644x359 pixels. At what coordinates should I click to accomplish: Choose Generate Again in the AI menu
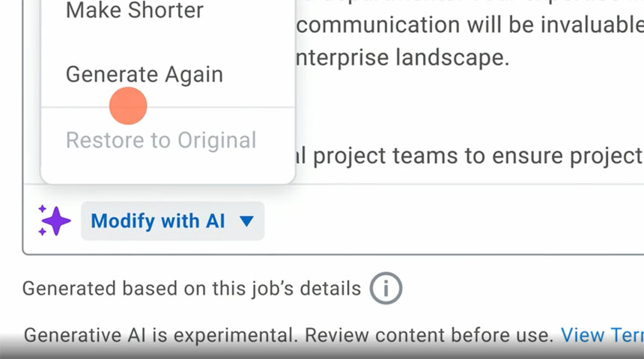pyautogui.click(x=144, y=75)
